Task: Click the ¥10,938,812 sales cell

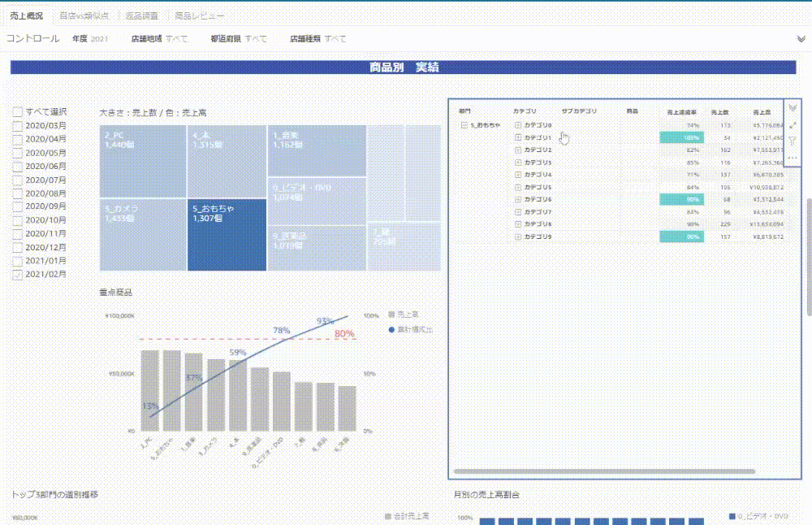Action: click(x=767, y=187)
